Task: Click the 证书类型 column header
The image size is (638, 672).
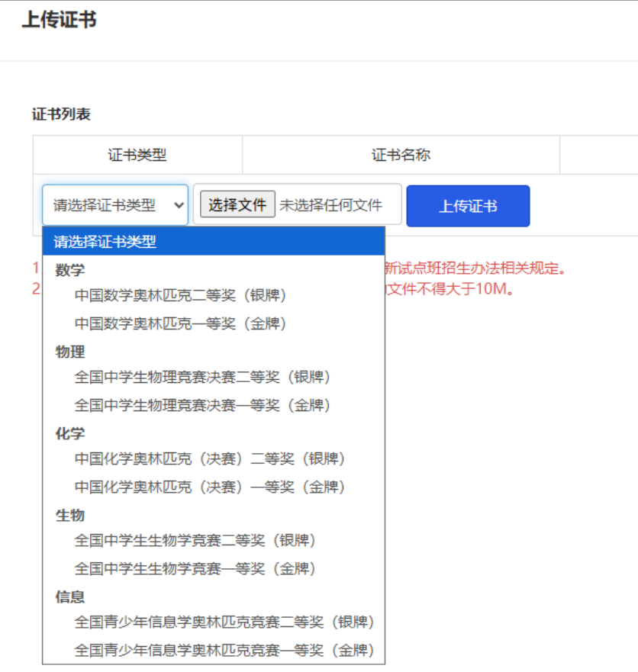Action: [137, 155]
